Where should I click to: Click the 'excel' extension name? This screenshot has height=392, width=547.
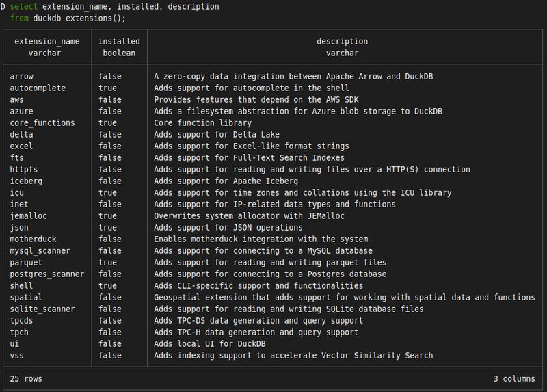[x=22, y=146]
